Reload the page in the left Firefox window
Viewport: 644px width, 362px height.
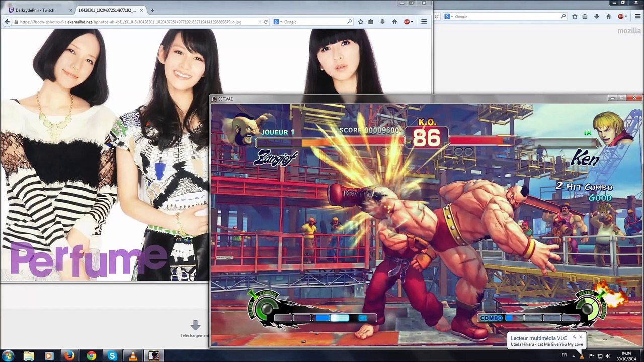click(267, 22)
